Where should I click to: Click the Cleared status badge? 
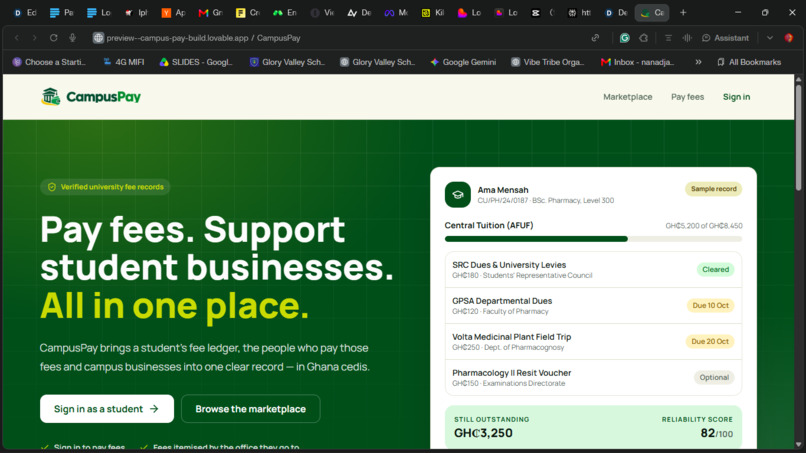click(x=715, y=269)
